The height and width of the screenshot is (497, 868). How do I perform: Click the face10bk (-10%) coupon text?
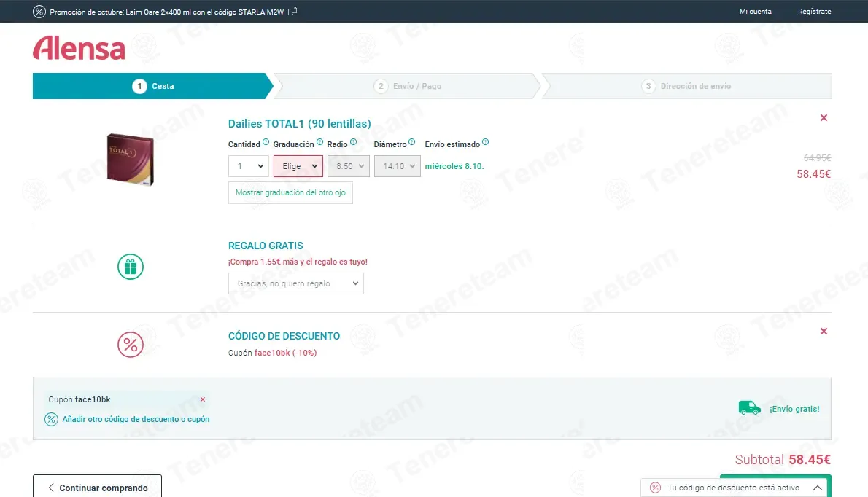click(x=286, y=353)
